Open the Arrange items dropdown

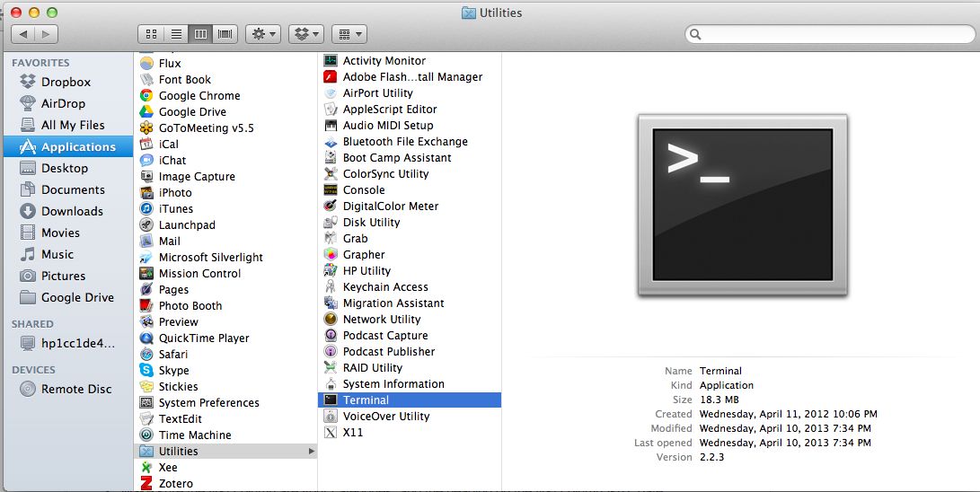tap(349, 34)
